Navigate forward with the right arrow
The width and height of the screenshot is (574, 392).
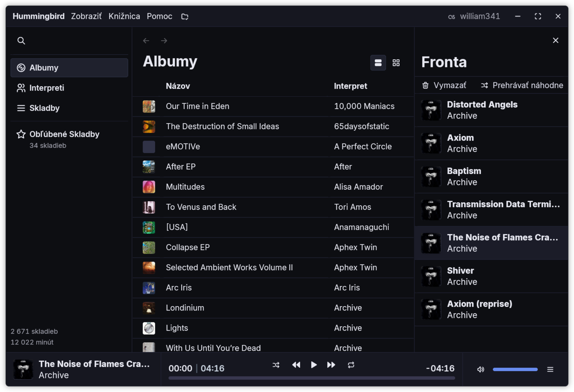[164, 41]
